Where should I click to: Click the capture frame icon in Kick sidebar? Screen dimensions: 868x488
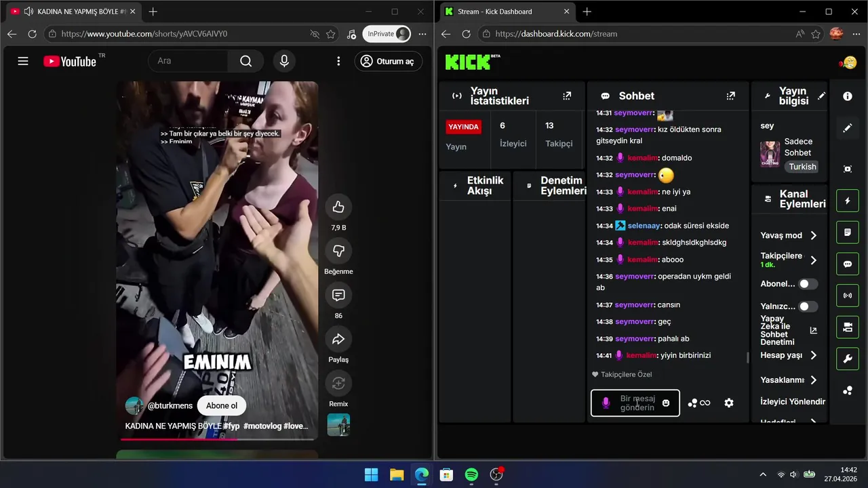tap(848, 169)
